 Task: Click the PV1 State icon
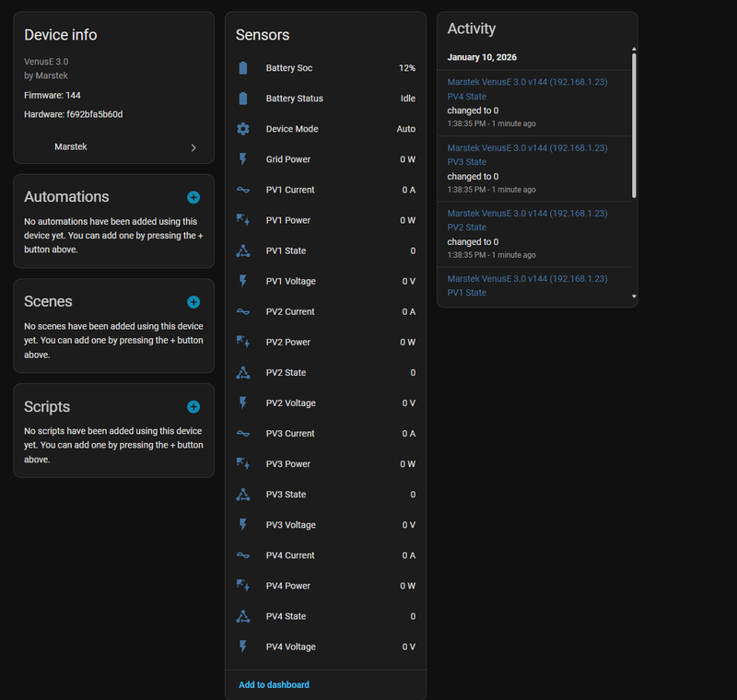(243, 251)
